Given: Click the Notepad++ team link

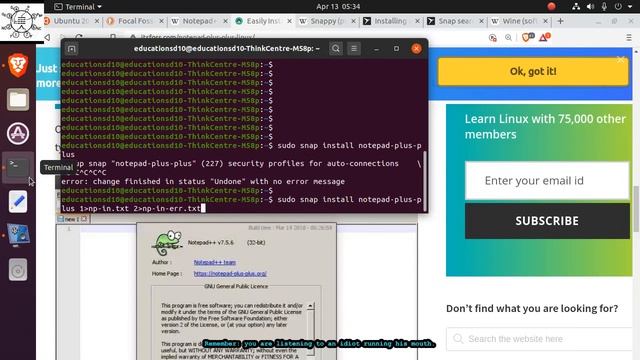Looking at the screenshot, I should [x=214, y=262].
